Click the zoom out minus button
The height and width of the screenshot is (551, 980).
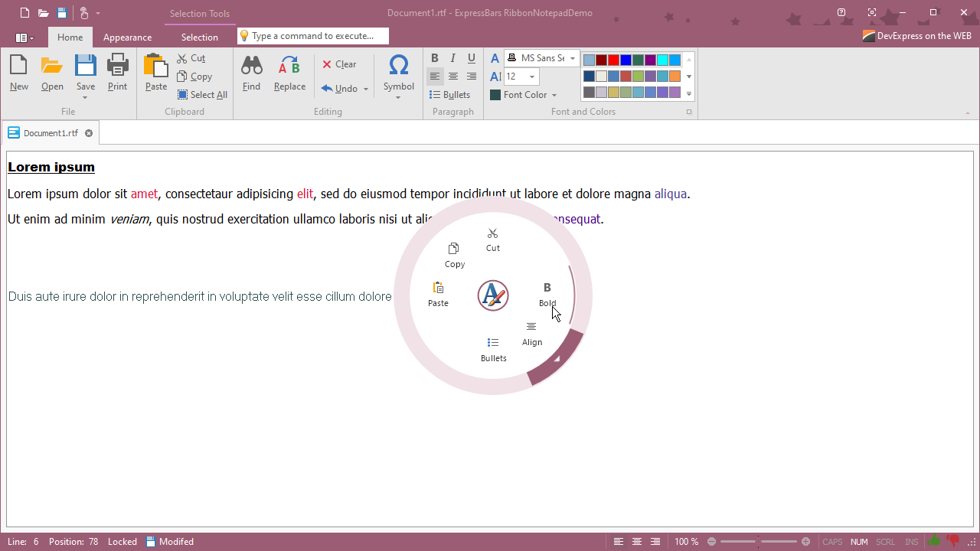(x=712, y=542)
